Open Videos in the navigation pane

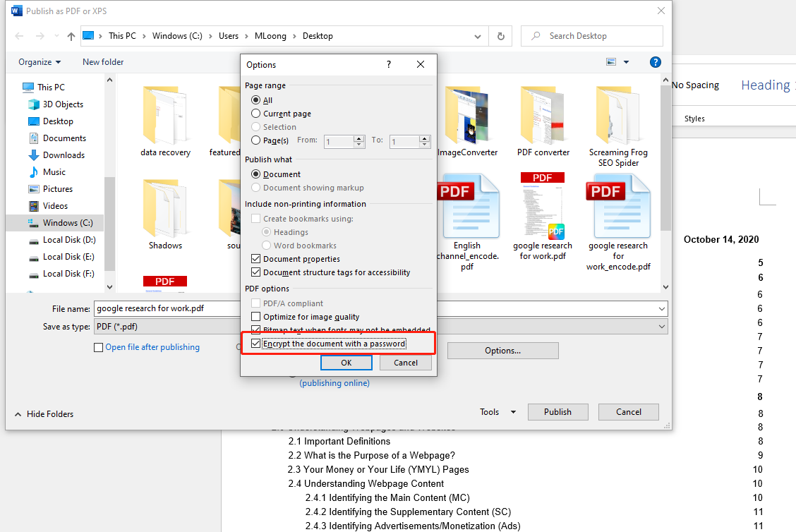55,206
